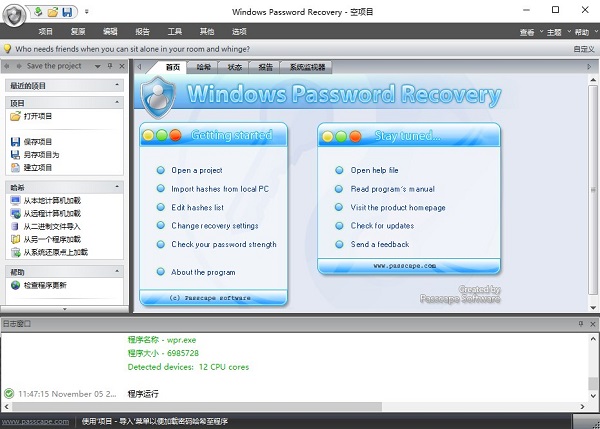Click red dot in Stay tuned header
Screen dimensions: 600x429
(355, 136)
